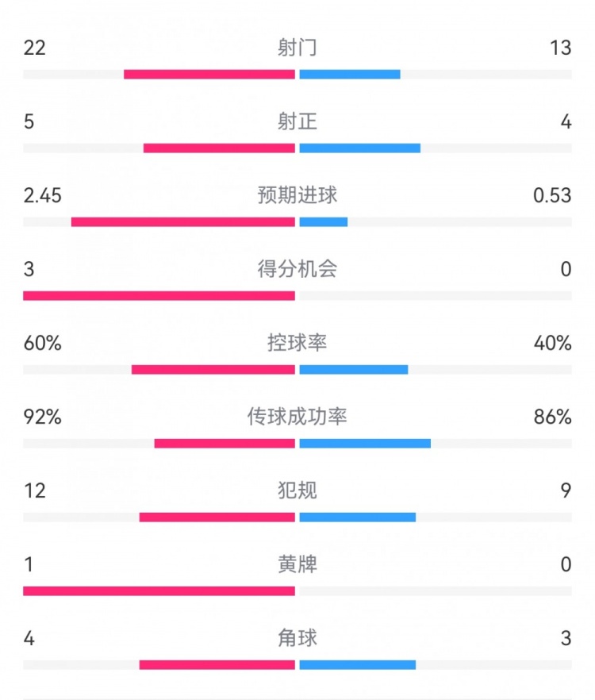Image resolution: width=595 pixels, height=700 pixels.
Task: Click the 60% possession value
Action: pyautogui.click(x=43, y=343)
